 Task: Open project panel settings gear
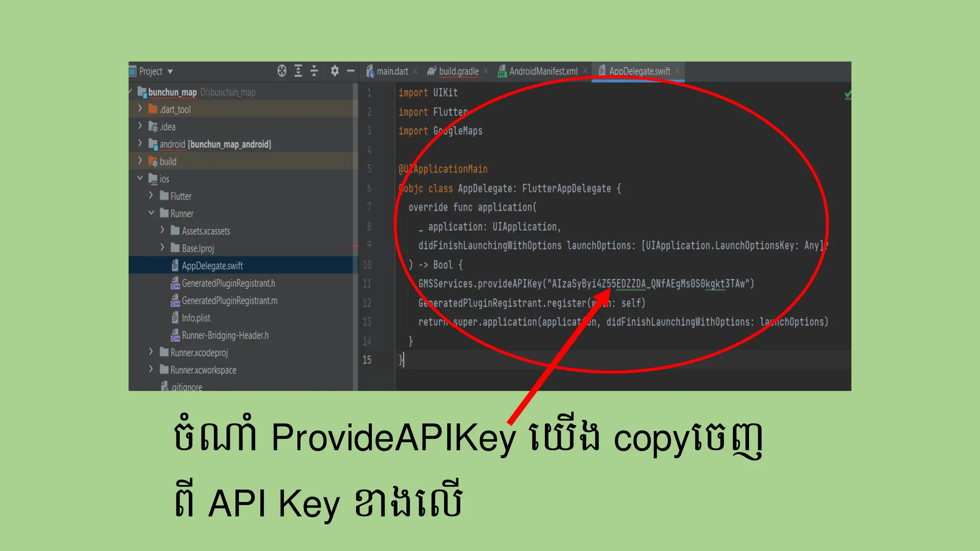click(x=334, y=71)
